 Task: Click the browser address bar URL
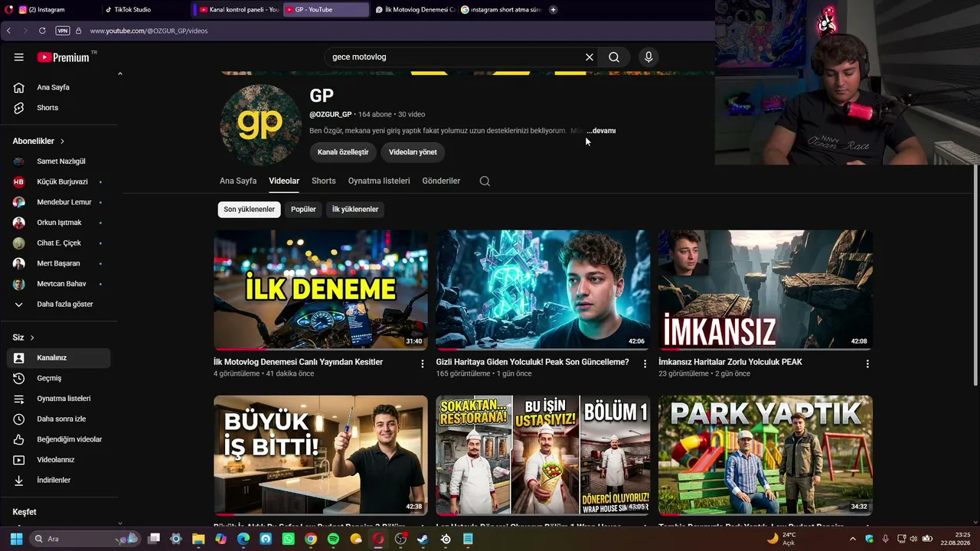pos(149,31)
